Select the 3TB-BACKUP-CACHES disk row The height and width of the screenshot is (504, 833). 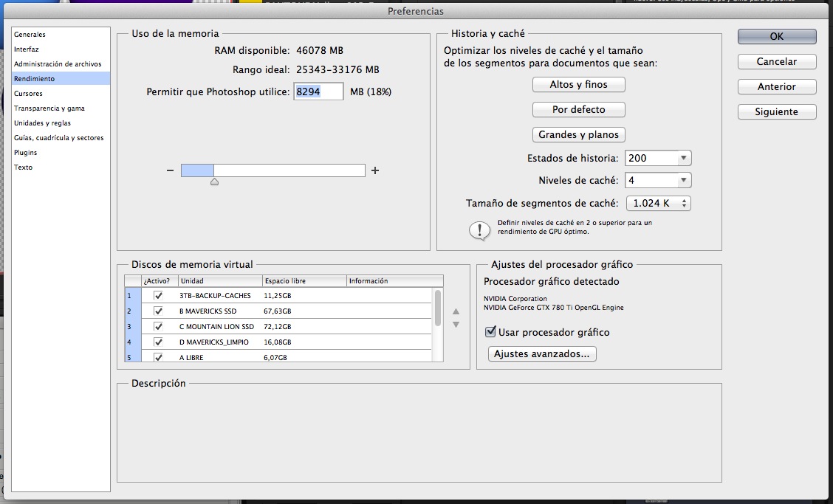point(278,295)
